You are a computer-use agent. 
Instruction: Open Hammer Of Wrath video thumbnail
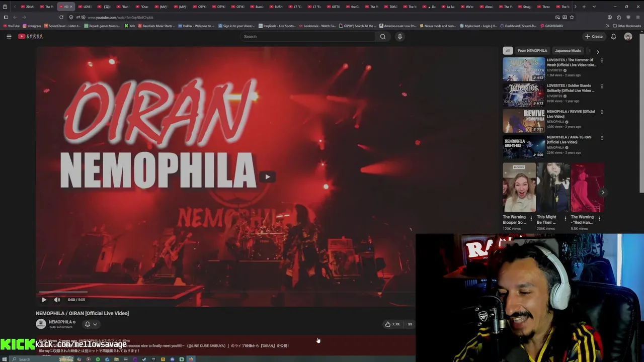[x=524, y=69]
